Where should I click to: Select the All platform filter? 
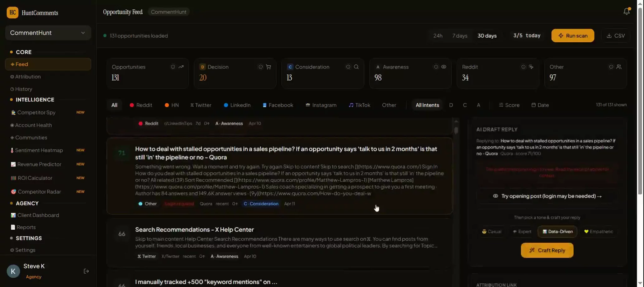pyautogui.click(x=114, y=105)
